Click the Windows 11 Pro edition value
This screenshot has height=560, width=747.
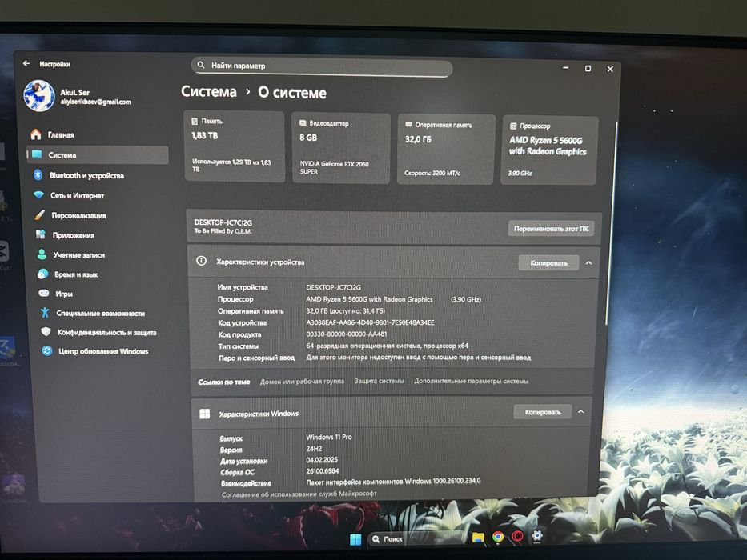tap(329, 437)
